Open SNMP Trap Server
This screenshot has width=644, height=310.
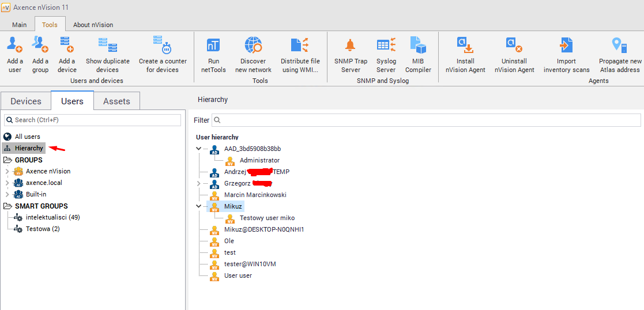pos(351,45)
